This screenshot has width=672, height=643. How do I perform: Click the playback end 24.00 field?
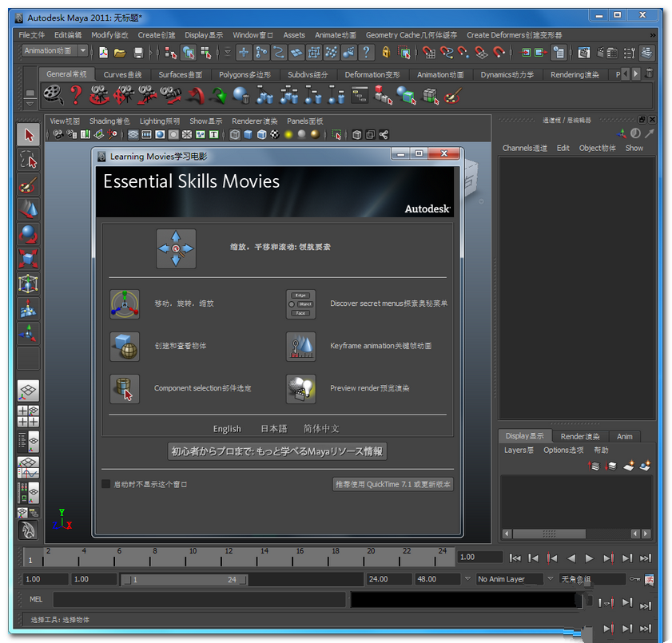[388, 579]
